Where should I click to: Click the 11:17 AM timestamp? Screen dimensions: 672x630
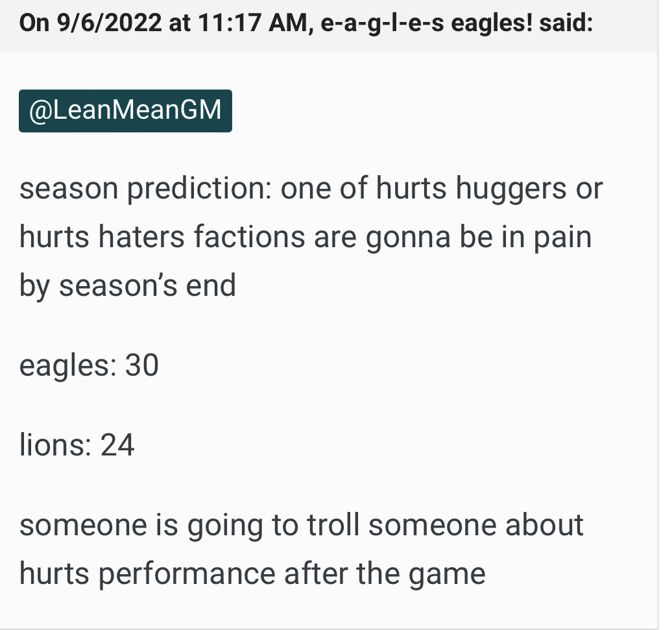[x=253, y=23]
